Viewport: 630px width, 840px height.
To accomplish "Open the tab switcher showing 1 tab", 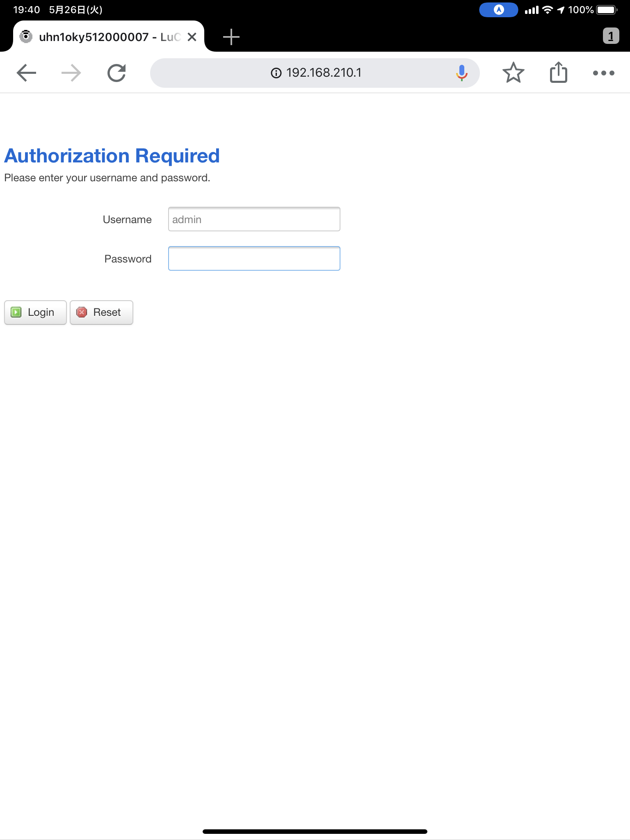I will pos(611,36).
